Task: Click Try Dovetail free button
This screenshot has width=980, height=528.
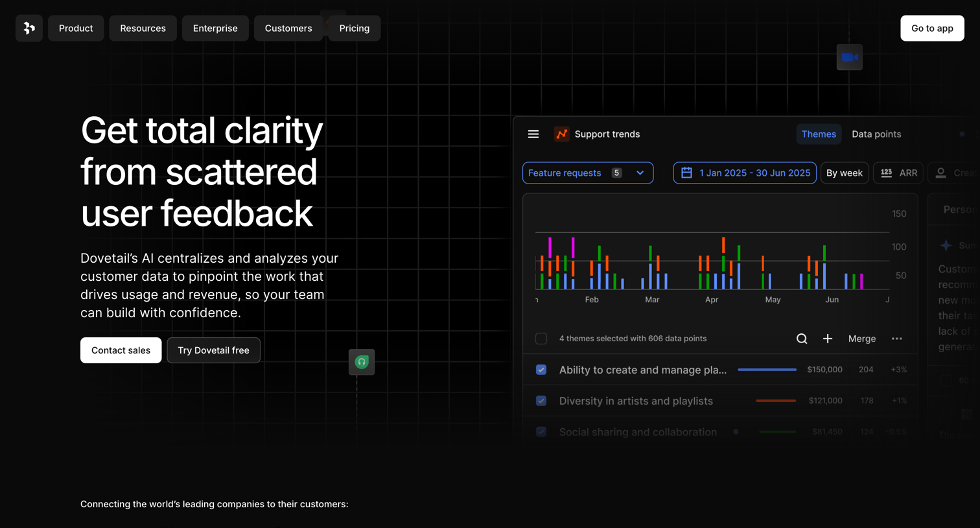Action: [213, 350]
